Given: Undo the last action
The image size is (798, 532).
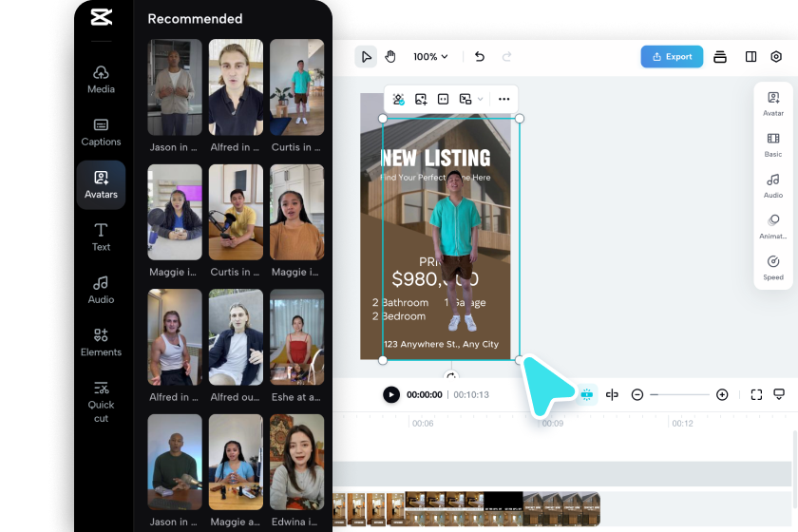Looking at the screenshot, I should [x=480, y=56].
